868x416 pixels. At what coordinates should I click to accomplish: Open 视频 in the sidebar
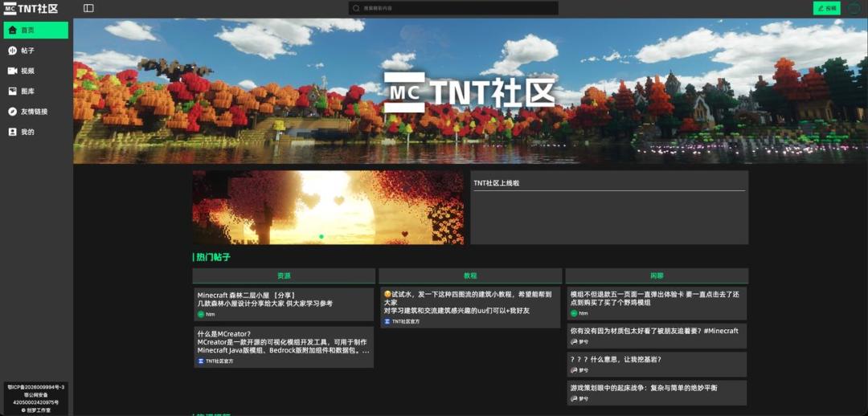pyautogui.click(x=36, y=71)
